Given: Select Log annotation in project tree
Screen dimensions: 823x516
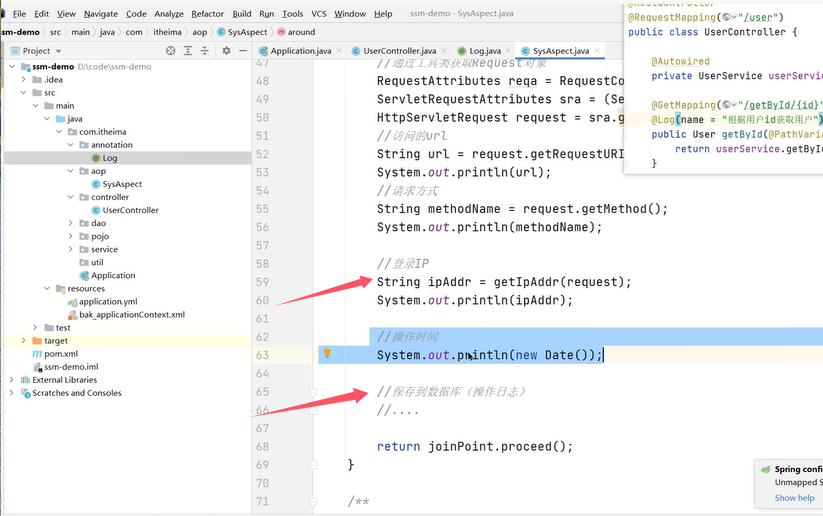Looking at the screenshot, I should [x=110, y=158].
